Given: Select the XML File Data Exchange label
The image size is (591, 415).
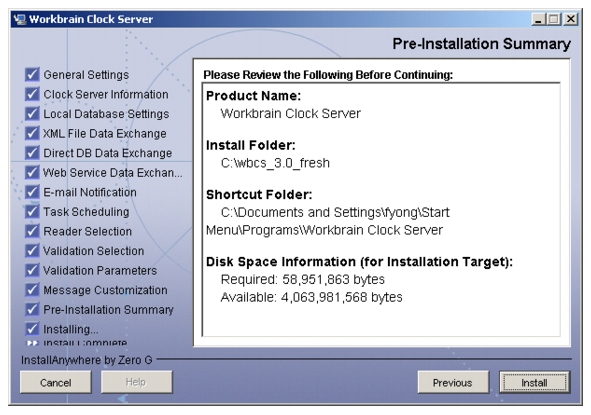Looking at the screenshot, I should coord(105,133).
